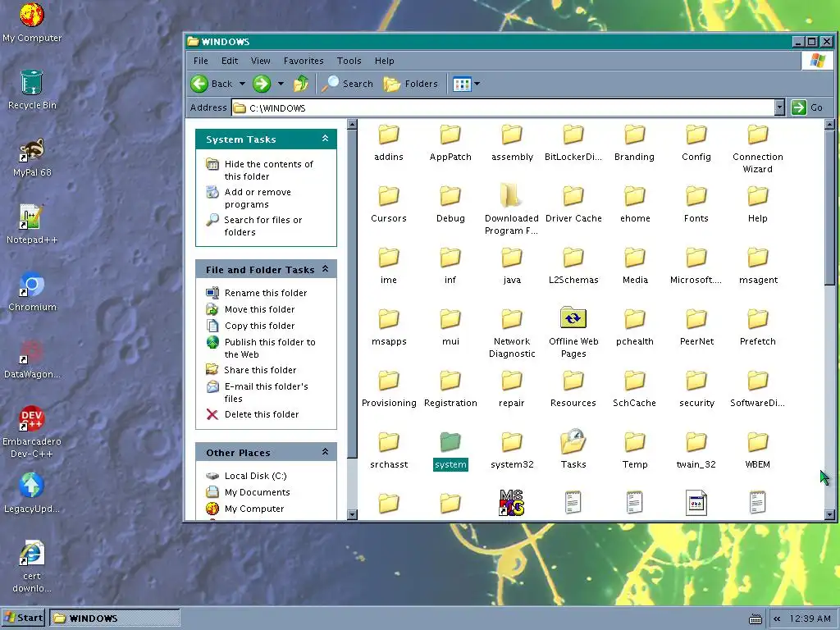Select the highlighted system folder
Viewport: 840px width, 630px height.
[x=450, y=451]
